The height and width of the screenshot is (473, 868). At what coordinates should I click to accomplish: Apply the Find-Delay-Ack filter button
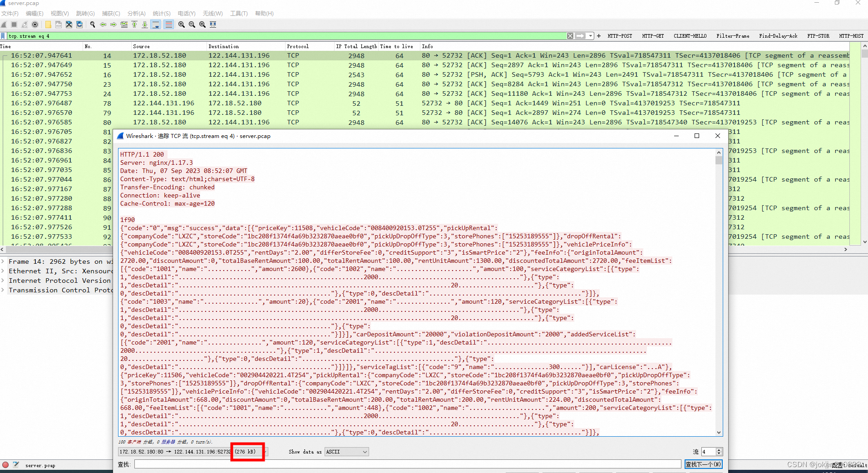(778, 36)
